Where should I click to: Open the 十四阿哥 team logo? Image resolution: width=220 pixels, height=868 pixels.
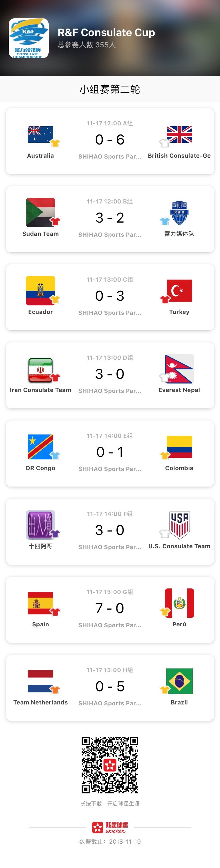[x=40, y=525]
